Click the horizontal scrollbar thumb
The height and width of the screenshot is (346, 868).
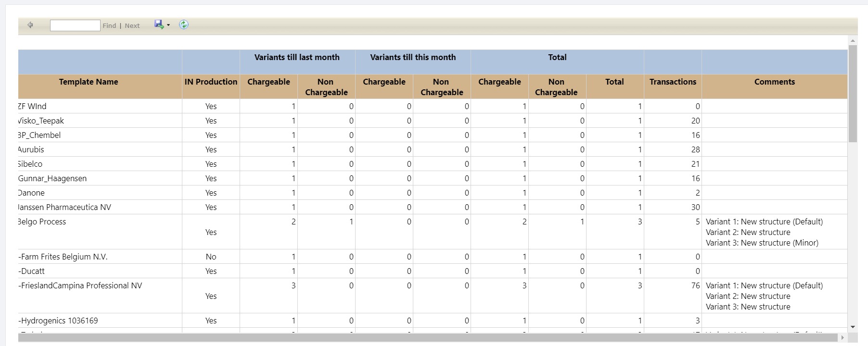[428, 338]
